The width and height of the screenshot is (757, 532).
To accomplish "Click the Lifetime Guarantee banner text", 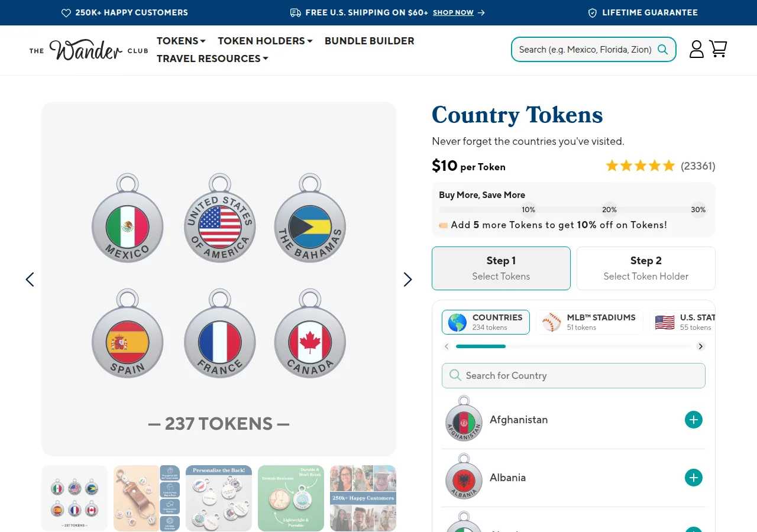I will 650,12.
